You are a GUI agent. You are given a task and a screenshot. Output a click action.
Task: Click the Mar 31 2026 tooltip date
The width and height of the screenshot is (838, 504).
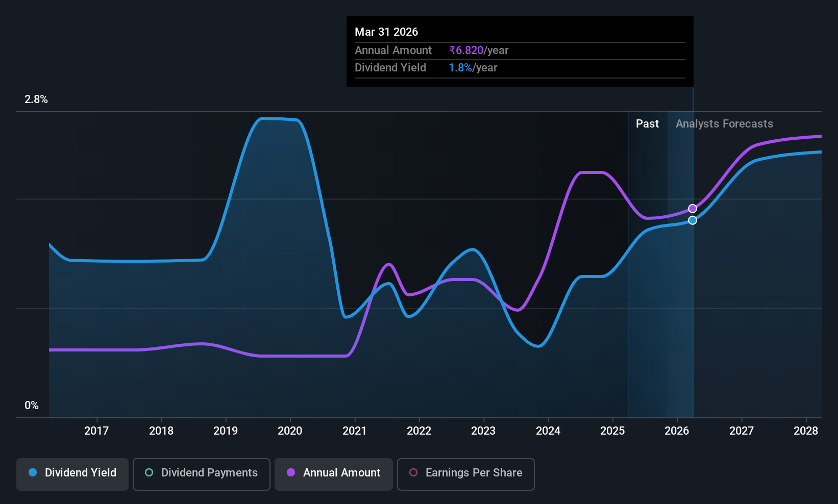click(x=386, y=32)
